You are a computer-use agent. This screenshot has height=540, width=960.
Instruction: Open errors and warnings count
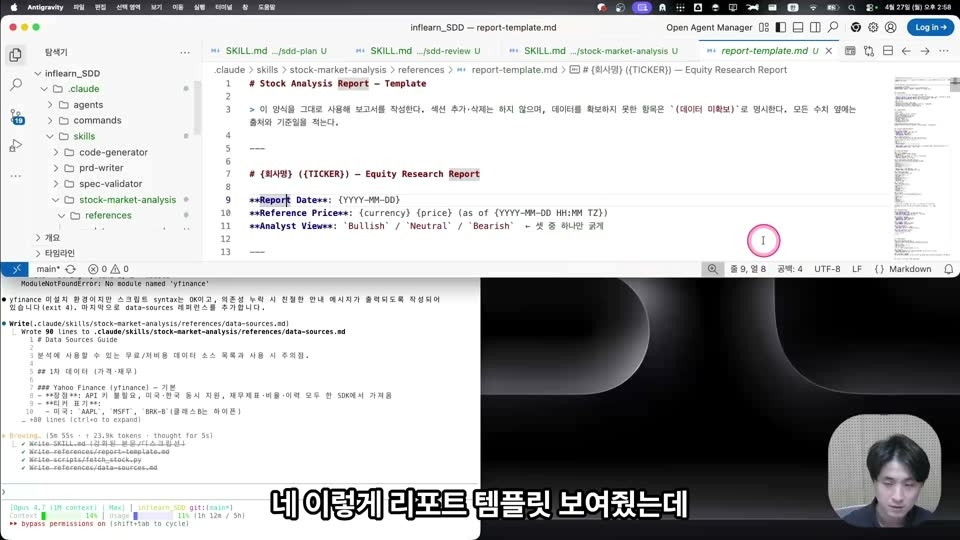coord(108,269)
